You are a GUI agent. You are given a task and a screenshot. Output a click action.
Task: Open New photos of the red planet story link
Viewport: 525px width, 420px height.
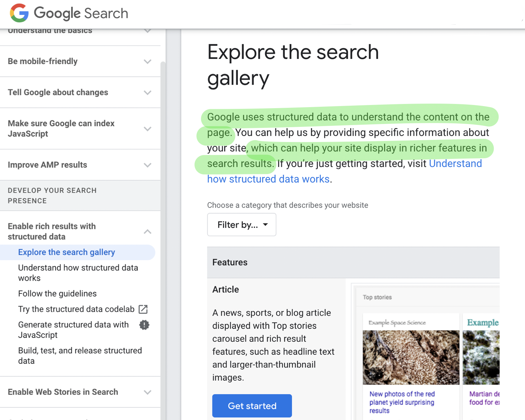pyautogui.click(x=402, y=402)
